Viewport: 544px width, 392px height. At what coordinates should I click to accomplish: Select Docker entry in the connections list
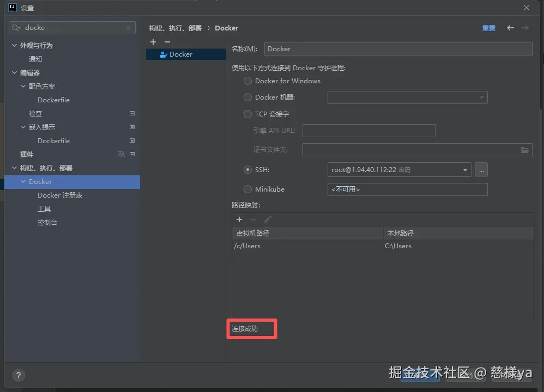tap(186, 54)
